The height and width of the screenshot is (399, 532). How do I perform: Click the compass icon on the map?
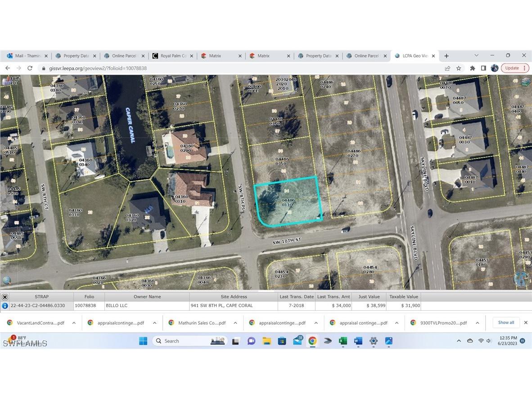[x=520, y=279]
